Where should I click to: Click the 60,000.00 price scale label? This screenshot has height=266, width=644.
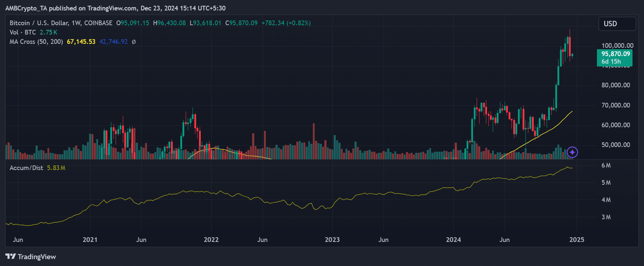[616, 125]
